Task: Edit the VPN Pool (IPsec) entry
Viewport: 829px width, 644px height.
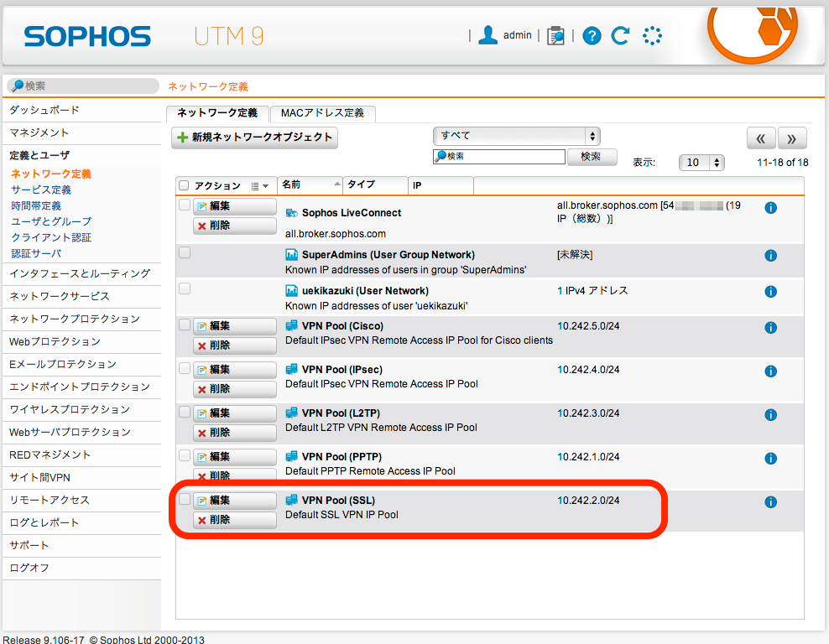Action: pos(235,370)
